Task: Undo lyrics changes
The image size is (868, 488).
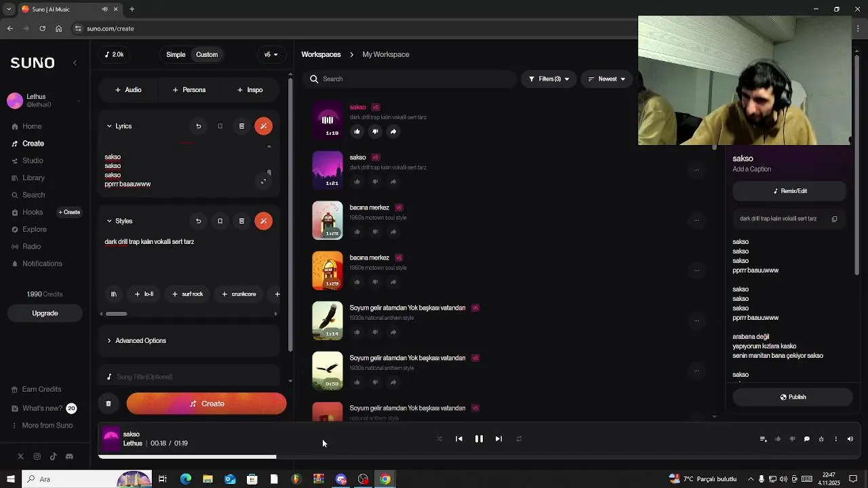Action: click(198, 126)
